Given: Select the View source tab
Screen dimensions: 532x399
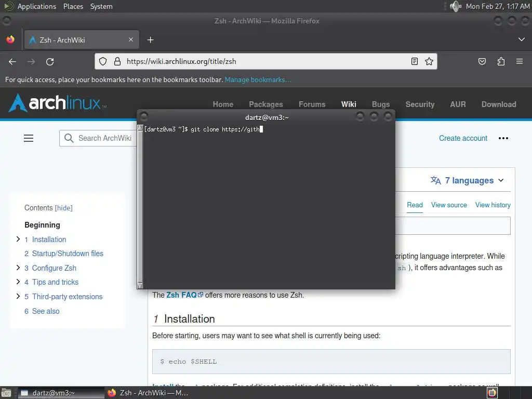Looking at the screenshot, I should pyautogui.click(x=449, y=205).
